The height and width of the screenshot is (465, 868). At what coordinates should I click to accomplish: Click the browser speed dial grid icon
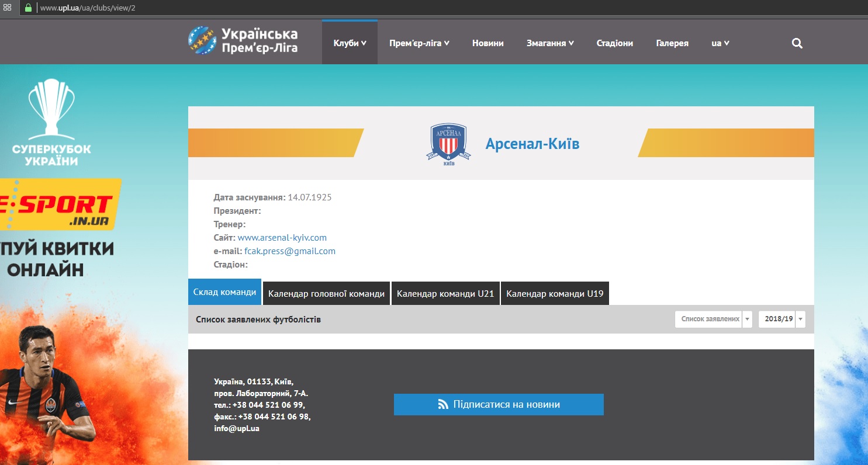(x=8, y=8)
